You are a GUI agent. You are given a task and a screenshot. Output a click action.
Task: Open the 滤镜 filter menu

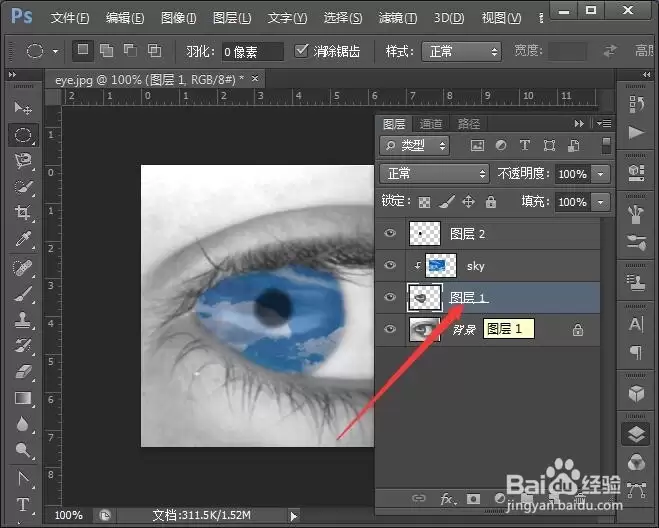398,18
